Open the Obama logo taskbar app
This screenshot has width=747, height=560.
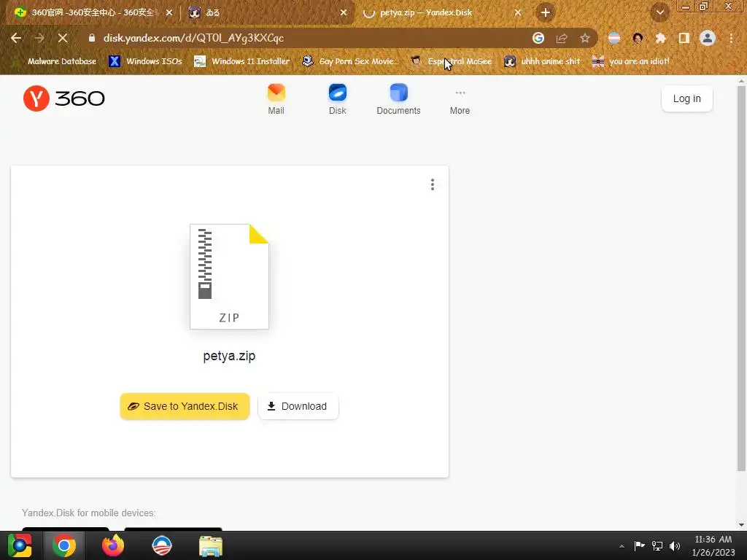[161, 545]
